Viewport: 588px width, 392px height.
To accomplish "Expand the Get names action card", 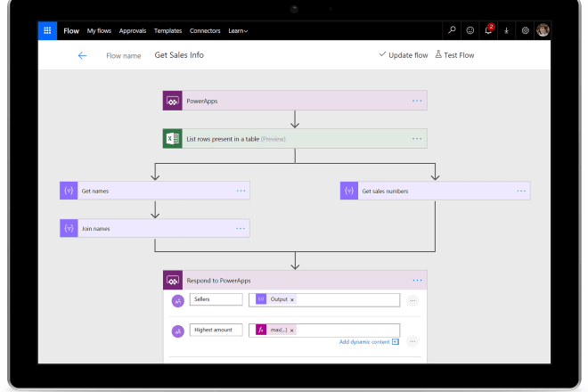I will point(155,191).
